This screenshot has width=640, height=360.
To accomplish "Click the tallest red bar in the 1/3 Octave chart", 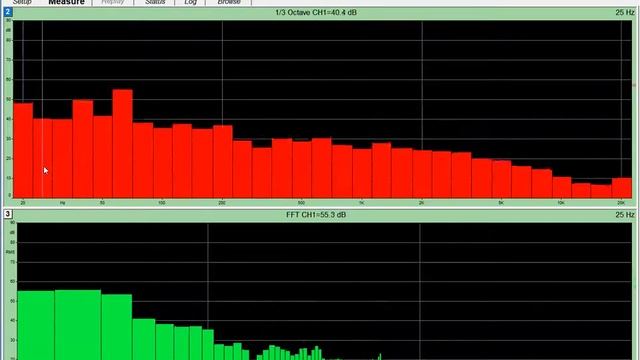I will coord(122,144).
